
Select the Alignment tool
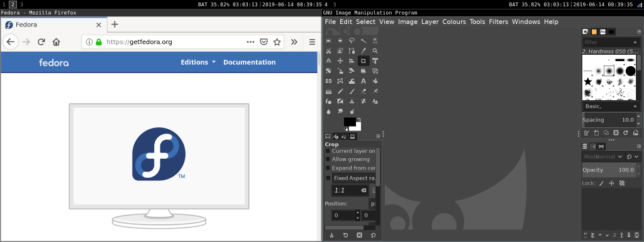352,61
